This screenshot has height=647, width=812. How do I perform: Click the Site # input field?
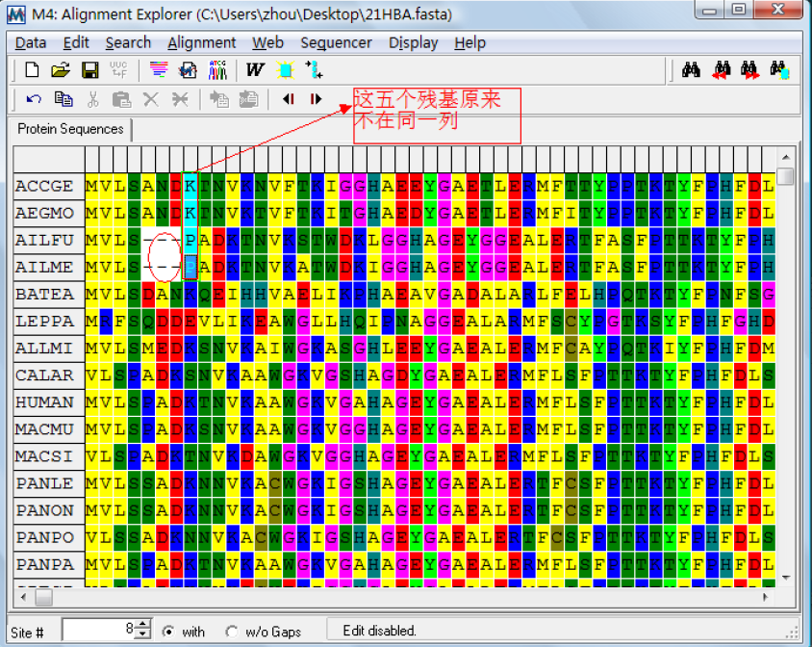99,630
